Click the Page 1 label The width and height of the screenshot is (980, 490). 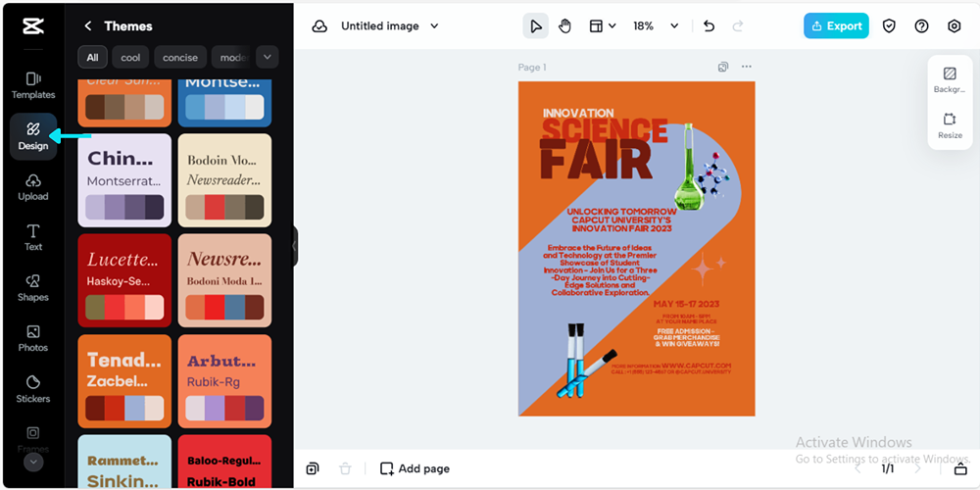[x=532, y=68]
